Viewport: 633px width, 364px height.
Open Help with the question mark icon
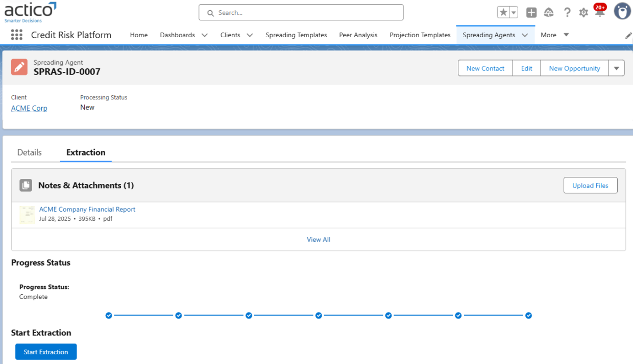pos(567,12)
